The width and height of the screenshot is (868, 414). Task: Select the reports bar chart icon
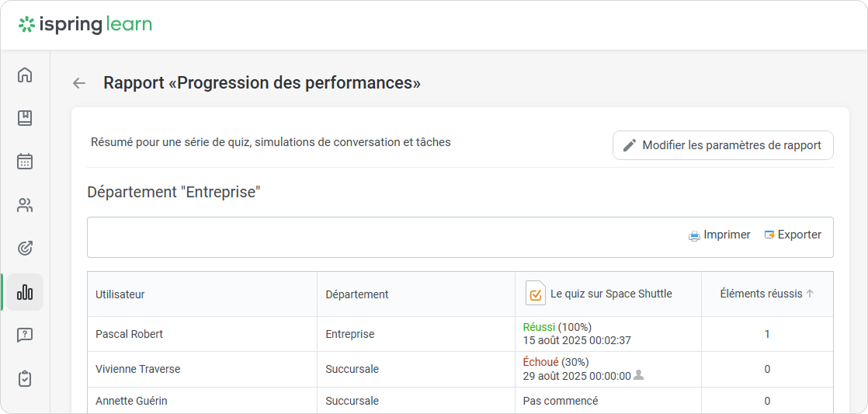pyautogui.click(x=25, y=292)
